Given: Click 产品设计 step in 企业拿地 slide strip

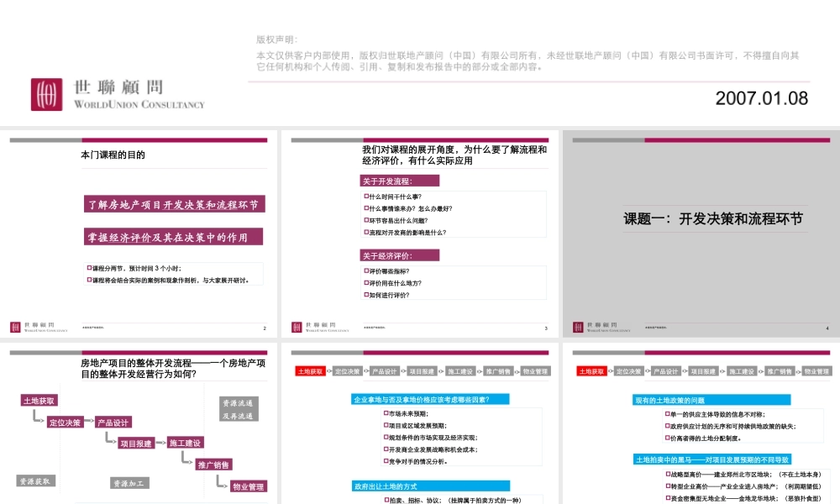Looking at the screenshot, I should pos(385,371).
